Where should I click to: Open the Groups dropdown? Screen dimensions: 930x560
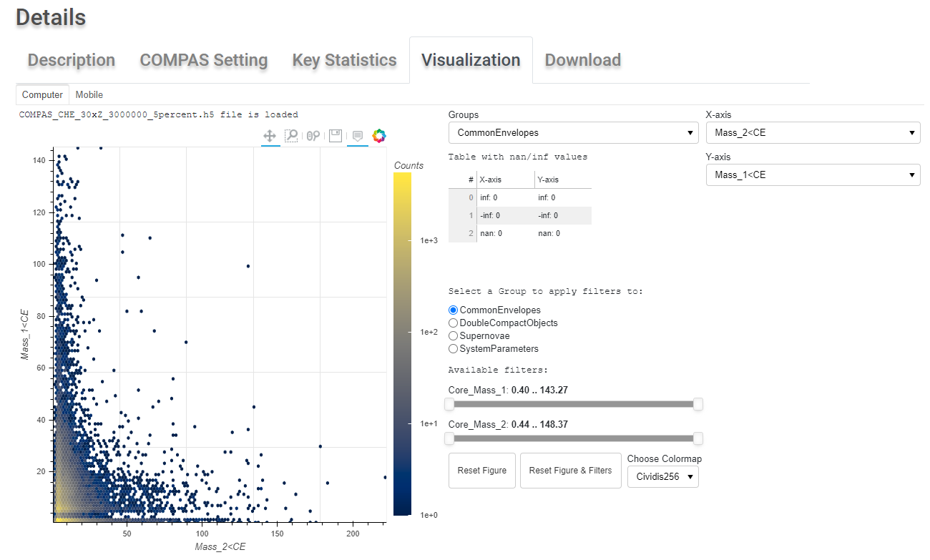(573, 132)
